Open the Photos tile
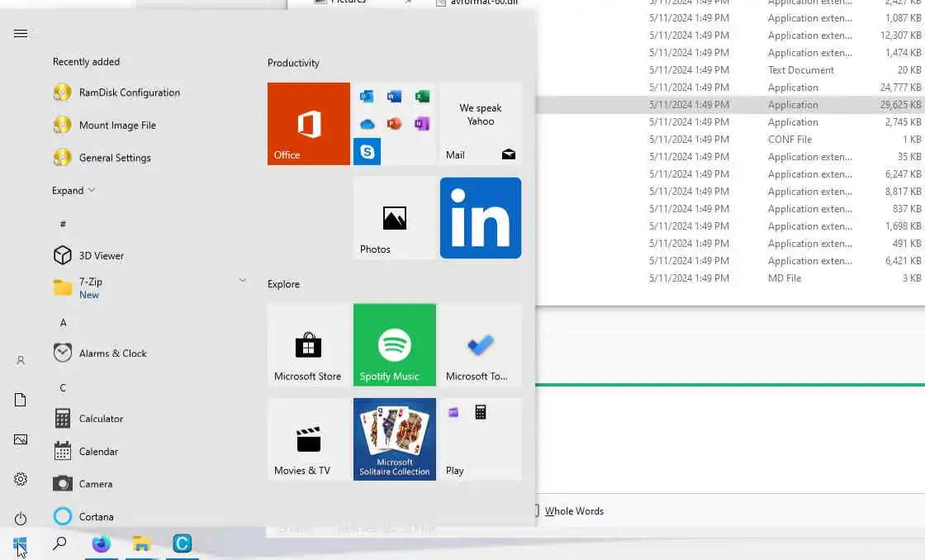 pyautogui.click(x=395, y=218)
